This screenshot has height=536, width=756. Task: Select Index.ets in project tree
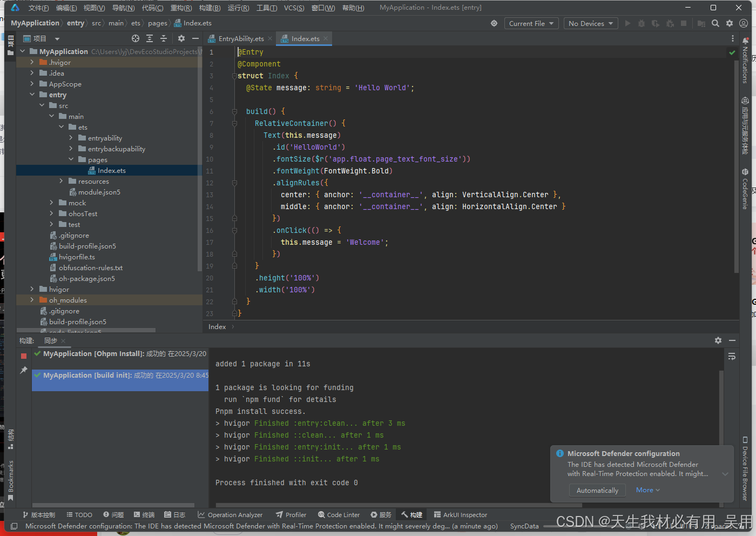click(111, 170)
